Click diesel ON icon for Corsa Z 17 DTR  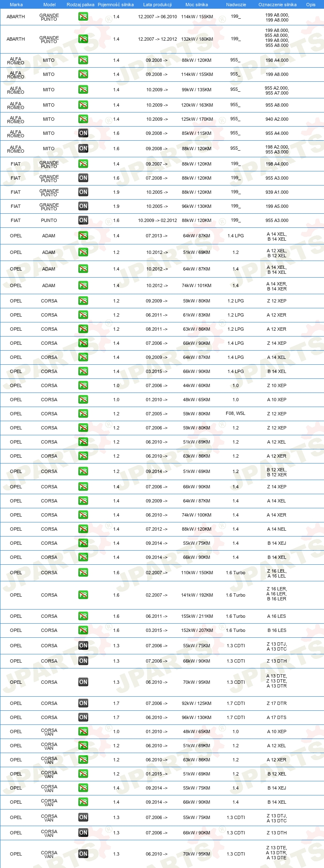click(x=83, y=703)
